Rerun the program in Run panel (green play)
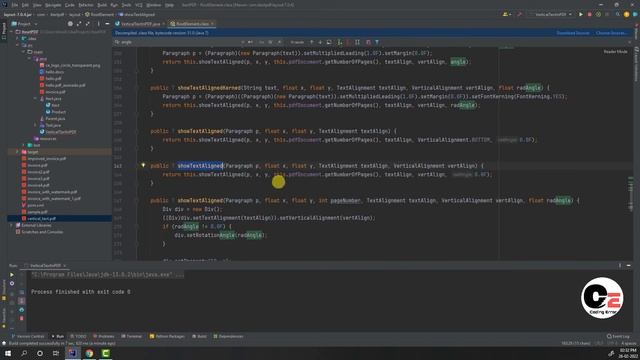Viewport: 640px width, 360px height. coord(12,275)
